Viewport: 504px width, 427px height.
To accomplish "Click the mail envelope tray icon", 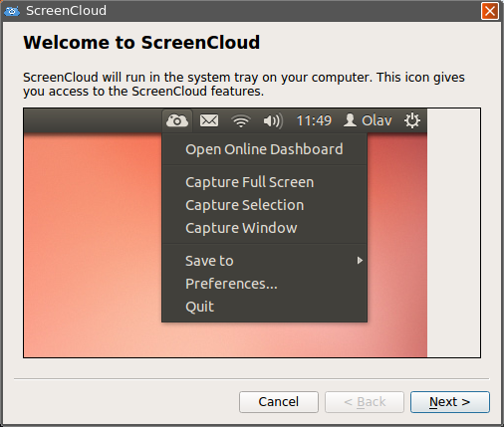I will click(x=209, y=120).
